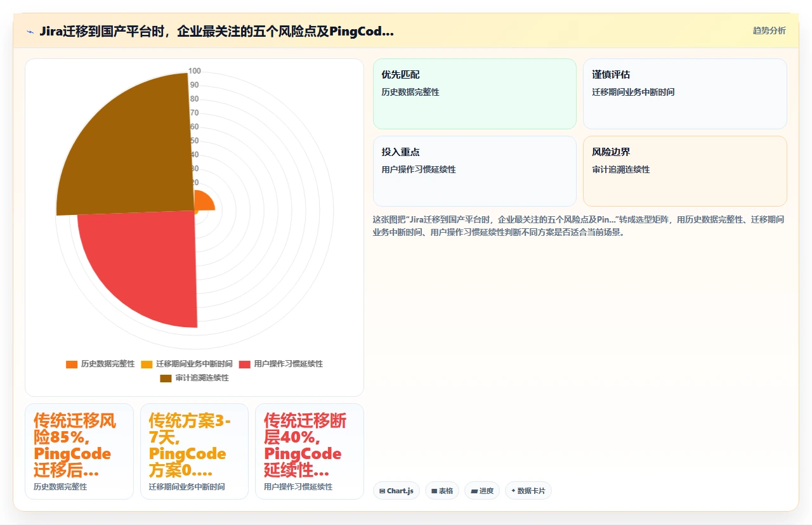The image size is (812, 525).
Task: Click 迁移期间业务中断时间 text in 谨慎评估 card
Action: point(633,92)
